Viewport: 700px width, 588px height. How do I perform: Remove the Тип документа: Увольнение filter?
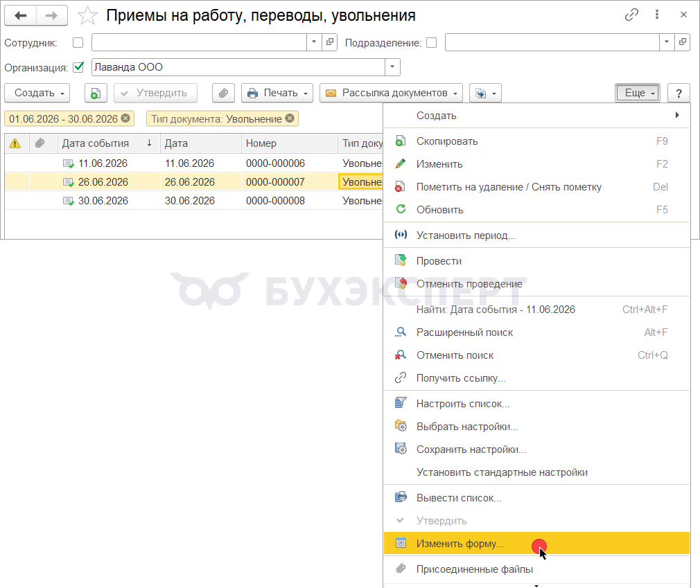coord(290,118)
